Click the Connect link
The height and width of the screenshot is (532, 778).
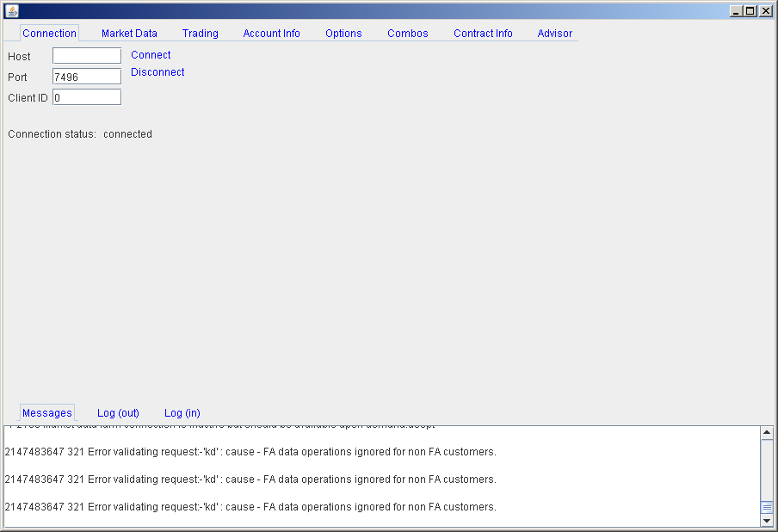151,55
